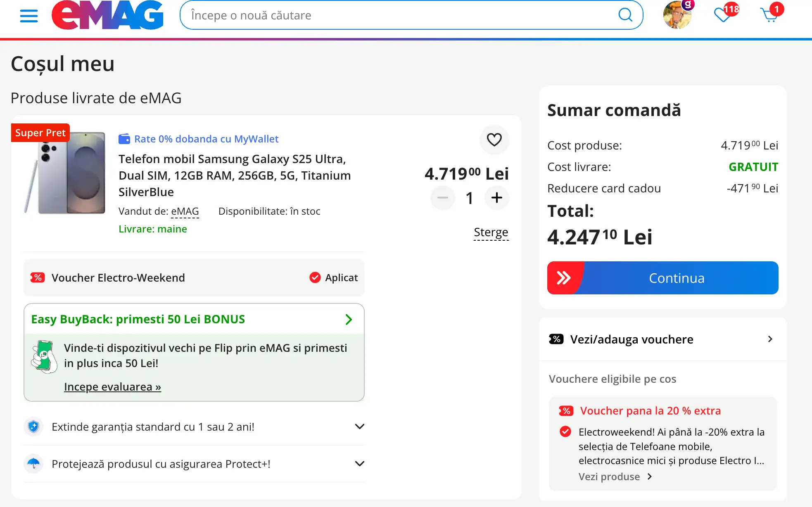
Task: Toggle the Electroweekend voucher checkmark
Action: (x=565, y=432)
